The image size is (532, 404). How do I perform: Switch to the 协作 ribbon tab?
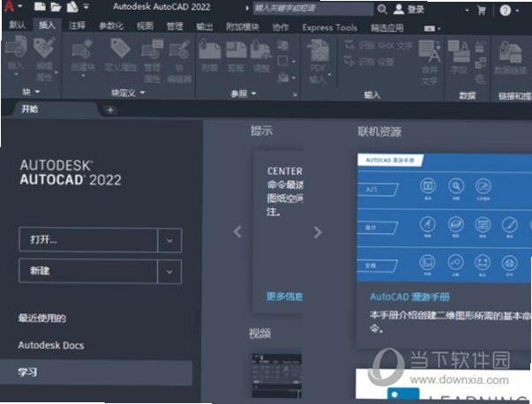(281, 27)
